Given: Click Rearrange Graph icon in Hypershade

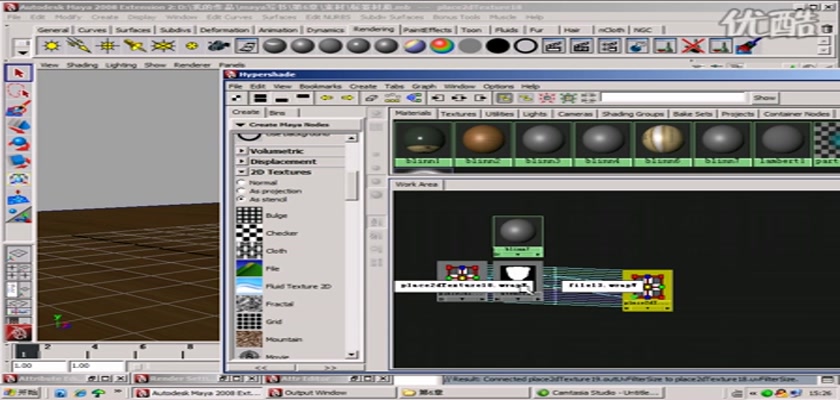Looking at the screenshot, I should click(x=393, y=98).
